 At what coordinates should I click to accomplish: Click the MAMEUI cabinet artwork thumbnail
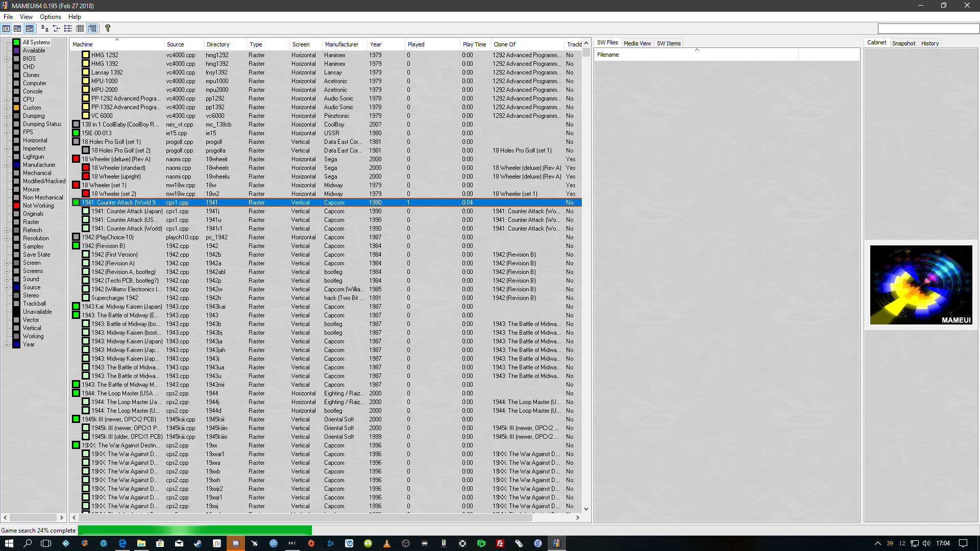(921, 285)
